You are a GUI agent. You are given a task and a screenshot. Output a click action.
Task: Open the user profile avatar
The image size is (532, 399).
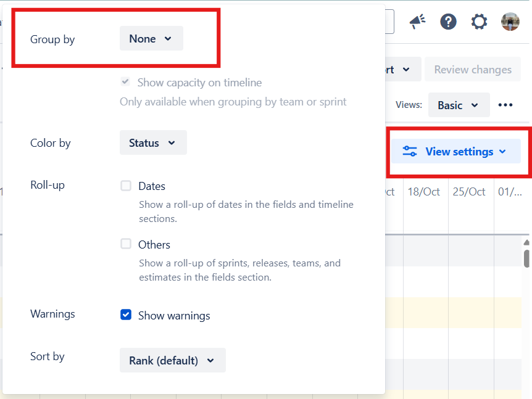510,22
